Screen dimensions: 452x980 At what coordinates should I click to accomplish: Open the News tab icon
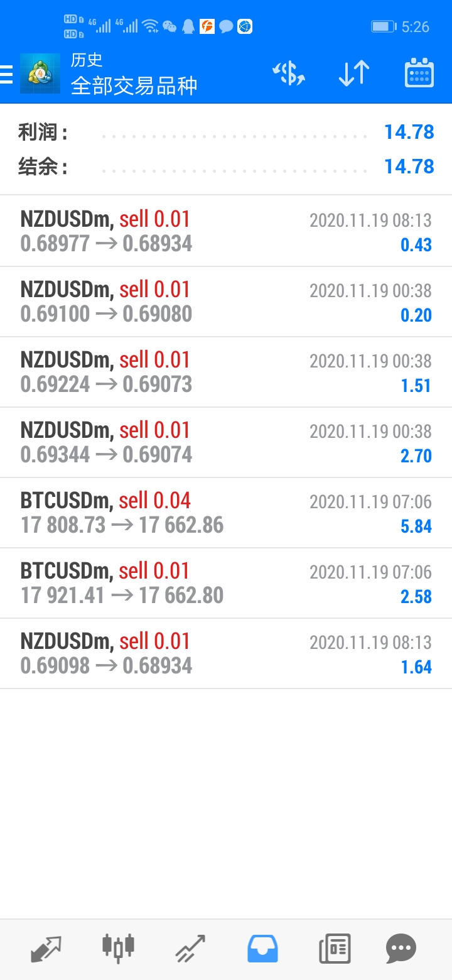(x=334, y=949)
